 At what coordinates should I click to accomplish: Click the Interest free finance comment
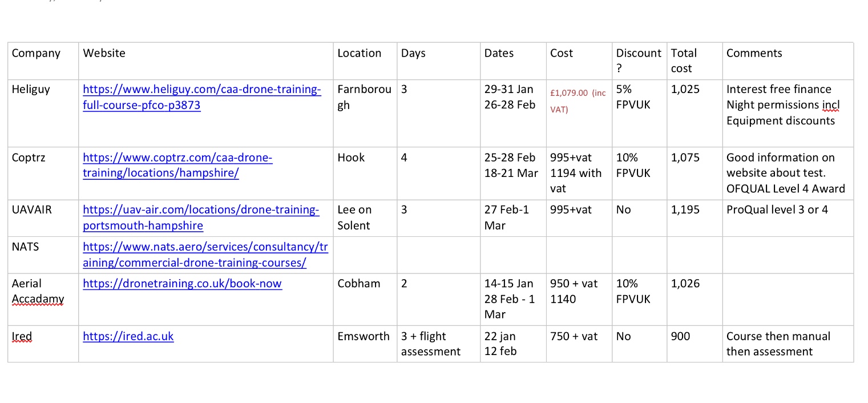pos(778,89)
